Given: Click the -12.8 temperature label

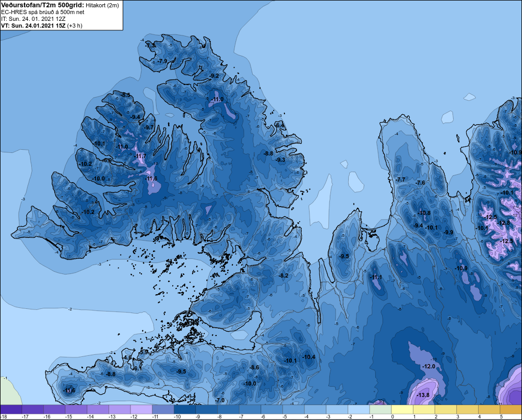Looking at the screenshot, I should (x=504, y=223).
